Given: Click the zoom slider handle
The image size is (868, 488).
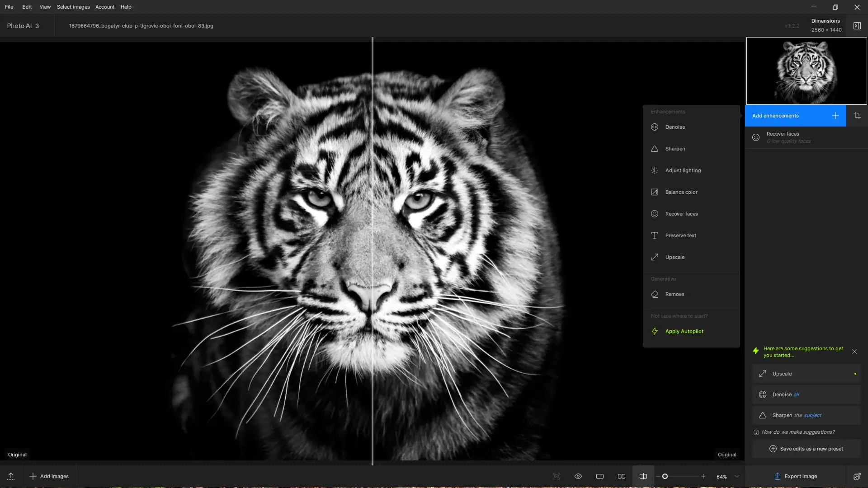Looking at the screenshot, I should (x=665, y=476).
